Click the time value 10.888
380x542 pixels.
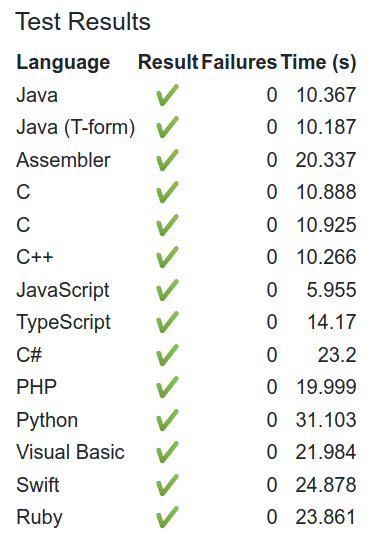326,192
